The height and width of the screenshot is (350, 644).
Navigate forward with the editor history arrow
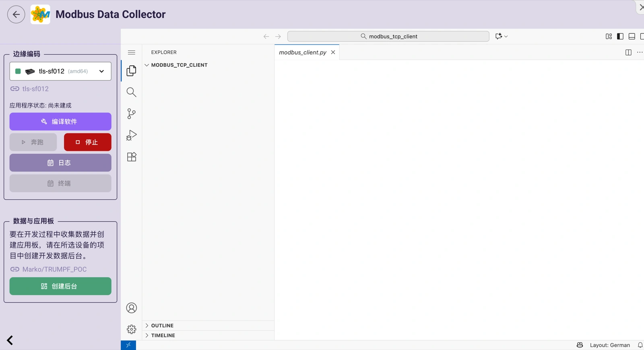point(278,36)
